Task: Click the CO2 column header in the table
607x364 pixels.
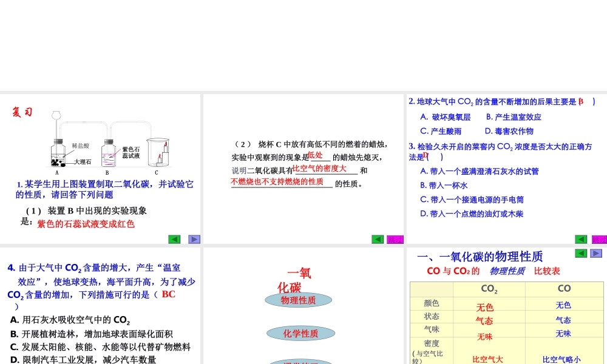Action: [489, 289]
